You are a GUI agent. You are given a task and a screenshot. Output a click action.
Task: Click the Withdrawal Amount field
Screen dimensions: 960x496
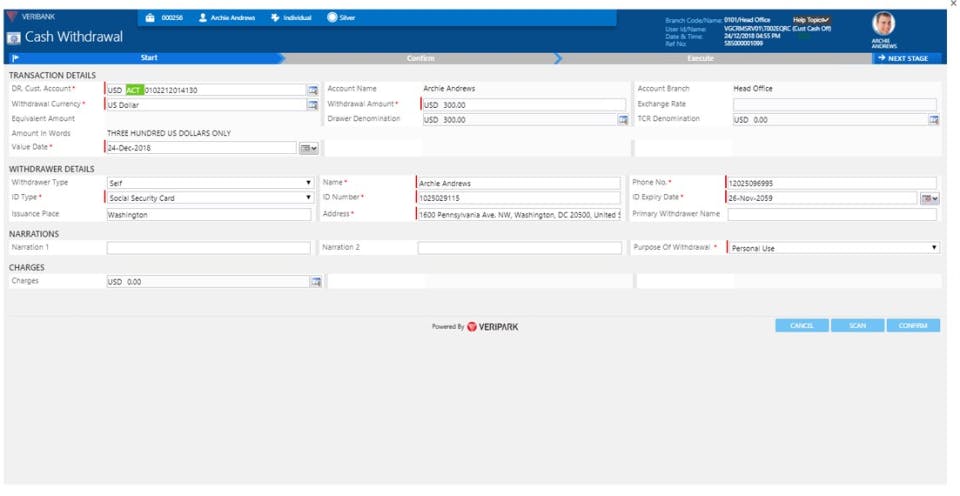524,105
